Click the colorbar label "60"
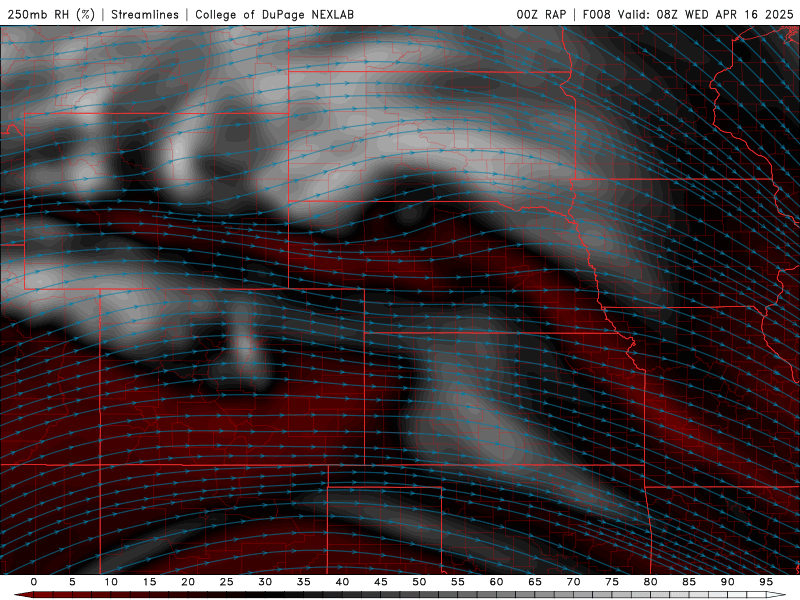This screenshot has width=800, height=600. (496, 582)
